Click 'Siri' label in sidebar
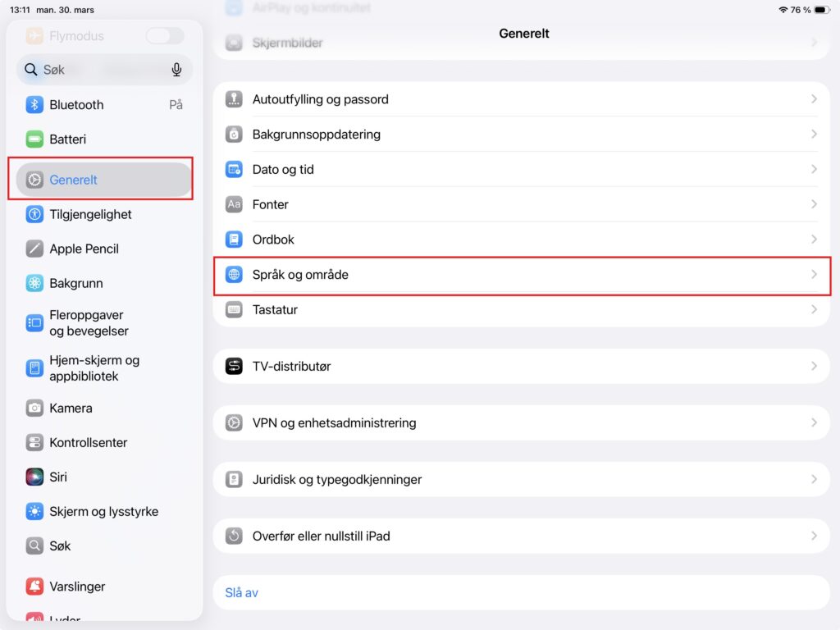840x630 pixels. point(58,477)
